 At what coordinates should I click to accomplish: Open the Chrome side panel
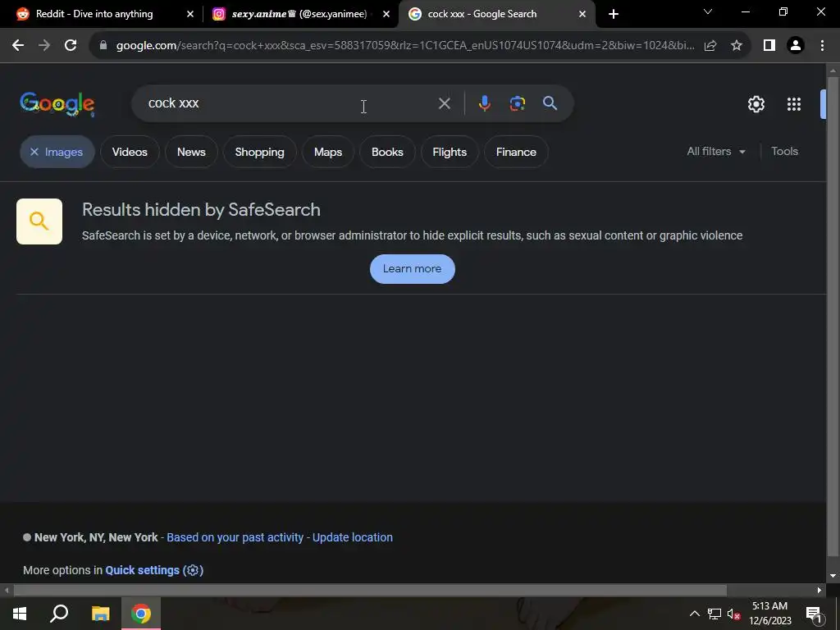pyautogui.click(x=769, y=46)
